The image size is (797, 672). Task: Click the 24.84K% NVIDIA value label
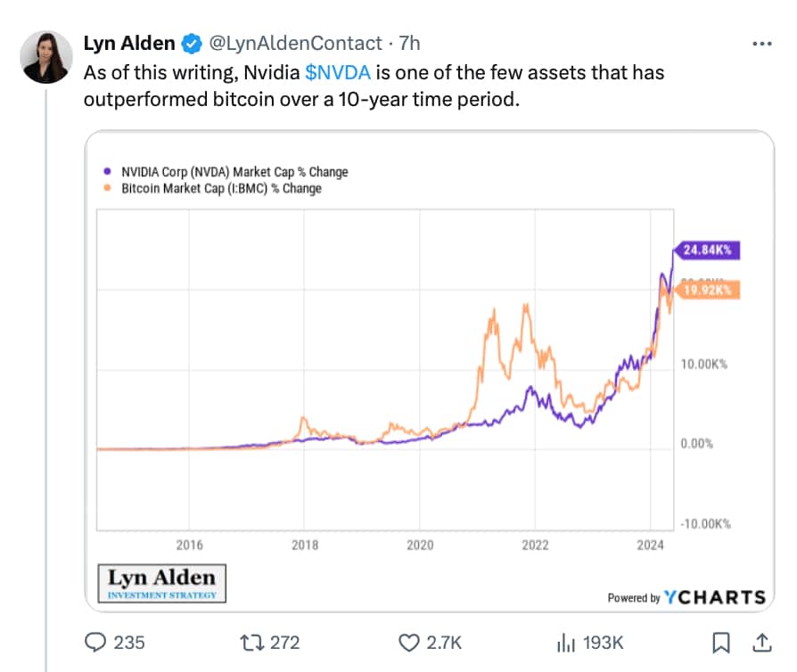pos(708,250)
